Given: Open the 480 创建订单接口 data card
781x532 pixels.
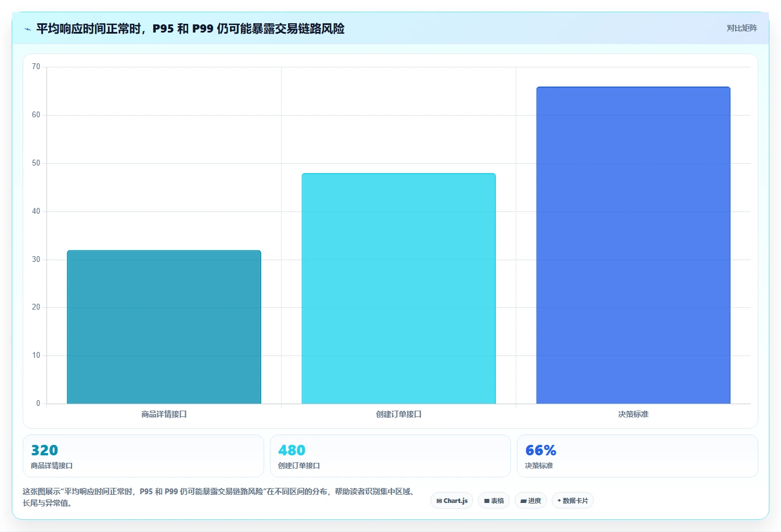Looking at the screenshot, I should (390, 456).
